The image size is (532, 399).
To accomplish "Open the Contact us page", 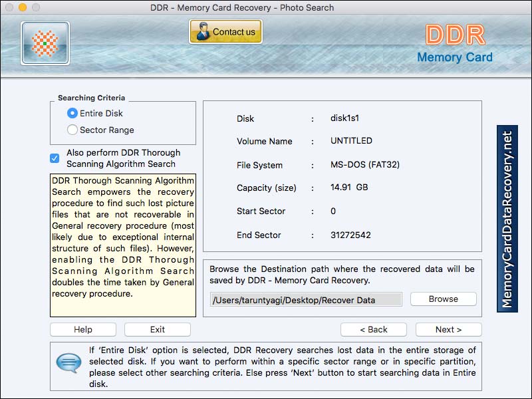I will tap(225, 31).
